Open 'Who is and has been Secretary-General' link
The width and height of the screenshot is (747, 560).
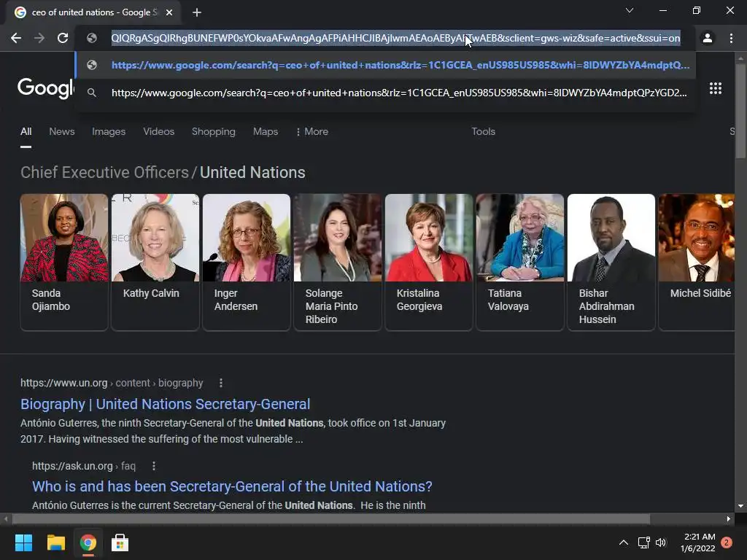coord(232,486)
